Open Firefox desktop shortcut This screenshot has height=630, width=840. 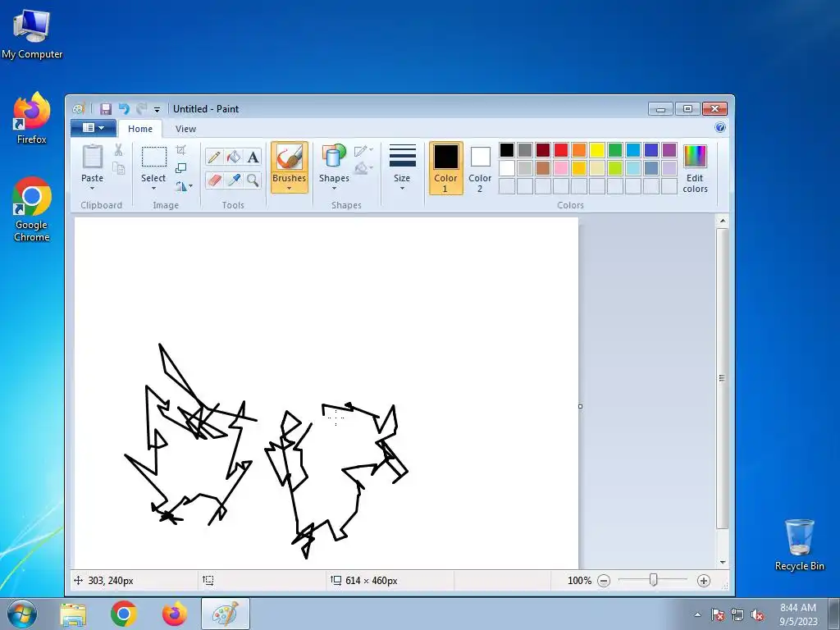pos(32,118)
